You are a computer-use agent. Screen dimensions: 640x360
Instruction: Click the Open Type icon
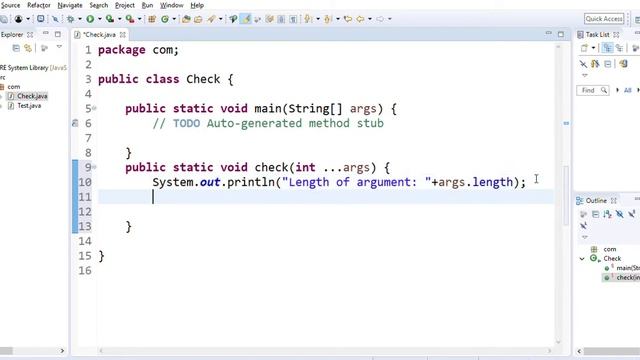(x=186, y=19)
